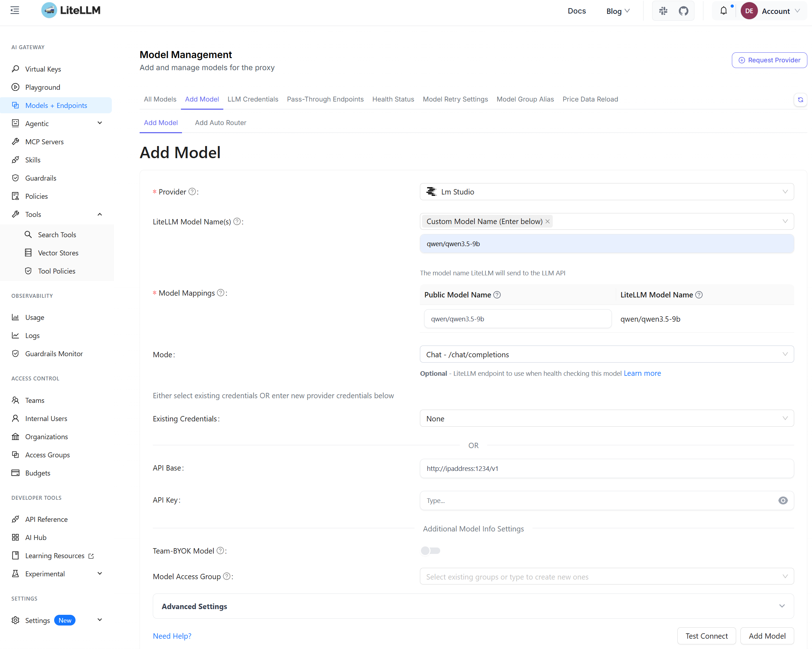This screenshot has width=812, height=649.
Task: Expand the Experimental sidebar menu
Action: (56, 574)
